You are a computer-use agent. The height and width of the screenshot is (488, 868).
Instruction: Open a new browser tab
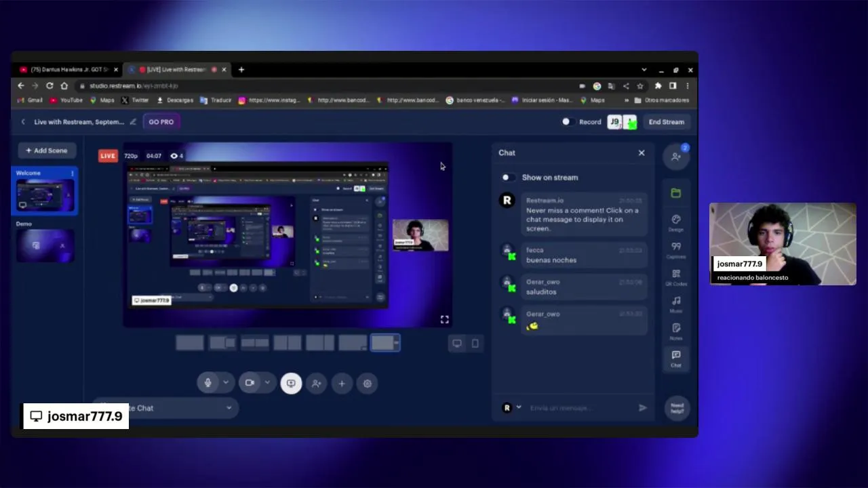coord(241,70)
